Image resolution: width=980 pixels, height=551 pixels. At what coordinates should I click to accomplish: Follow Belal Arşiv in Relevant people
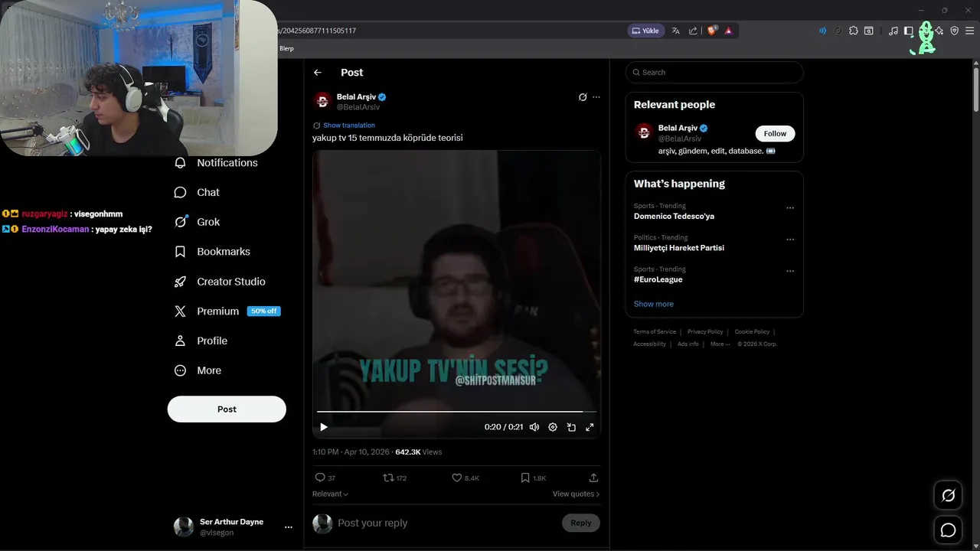tap(775, 134)
